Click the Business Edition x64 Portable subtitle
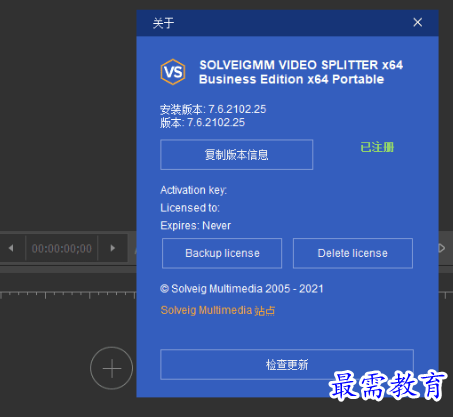The image size is (453, 417). point(291,79)
